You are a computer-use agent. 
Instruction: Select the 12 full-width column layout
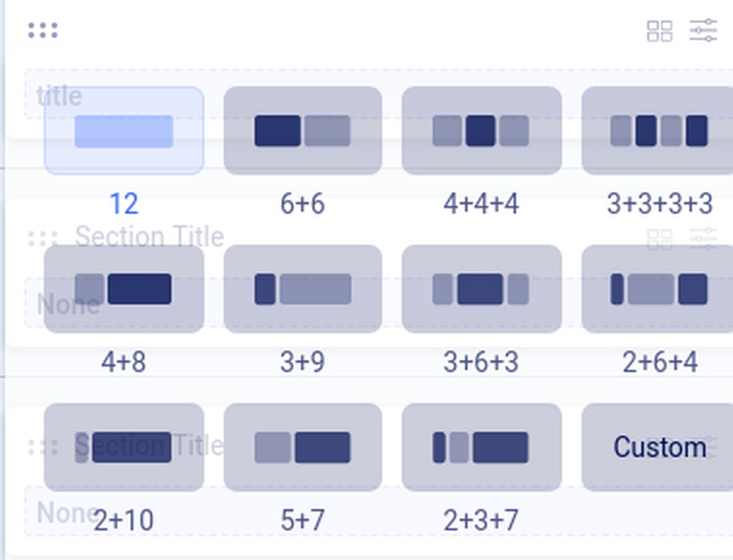(124, 131)
